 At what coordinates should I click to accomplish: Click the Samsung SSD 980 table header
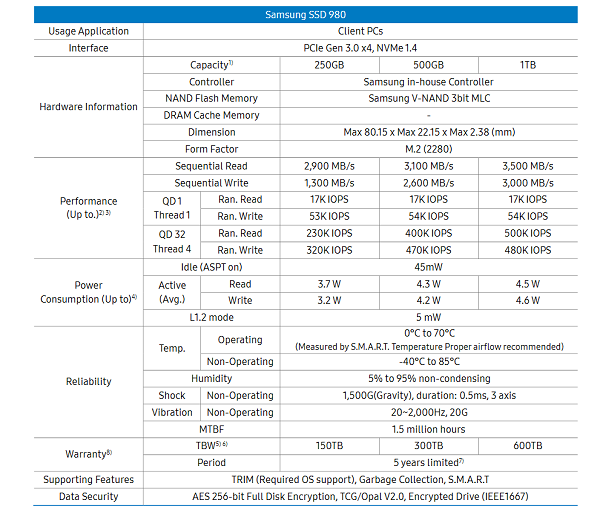click(x=305, y=15)
